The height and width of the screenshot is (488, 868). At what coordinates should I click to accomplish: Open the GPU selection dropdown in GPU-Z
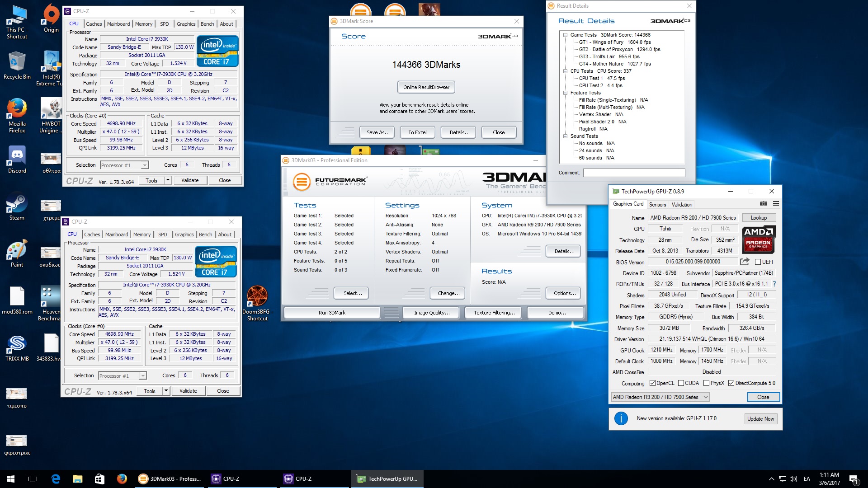point(660,397)
